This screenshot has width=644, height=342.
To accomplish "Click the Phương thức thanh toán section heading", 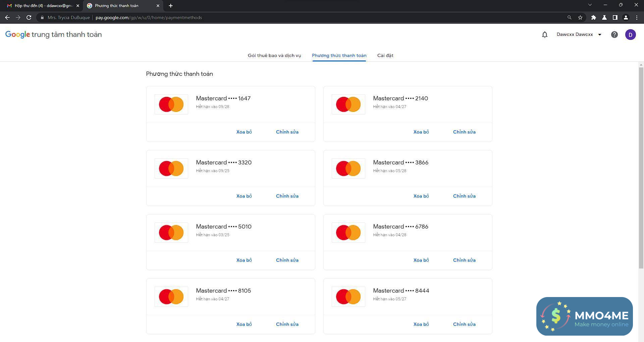I will coord(179,74).
